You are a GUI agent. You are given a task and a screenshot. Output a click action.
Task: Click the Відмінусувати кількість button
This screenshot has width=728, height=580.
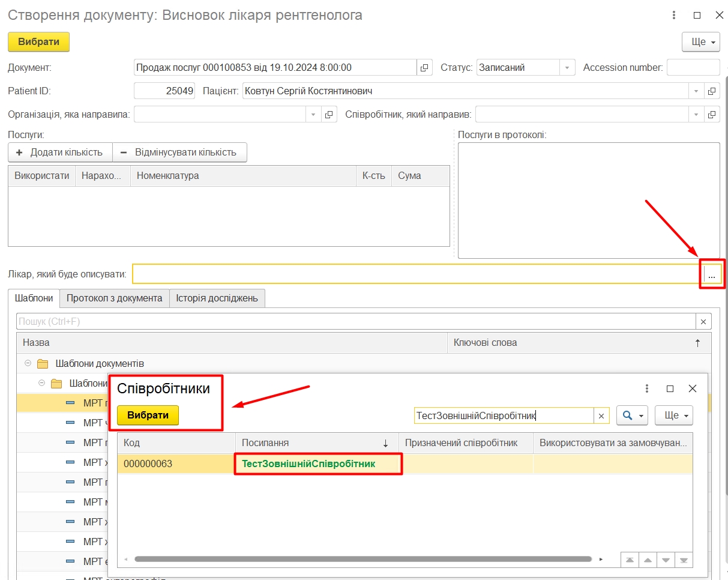[x=179, y=153]
